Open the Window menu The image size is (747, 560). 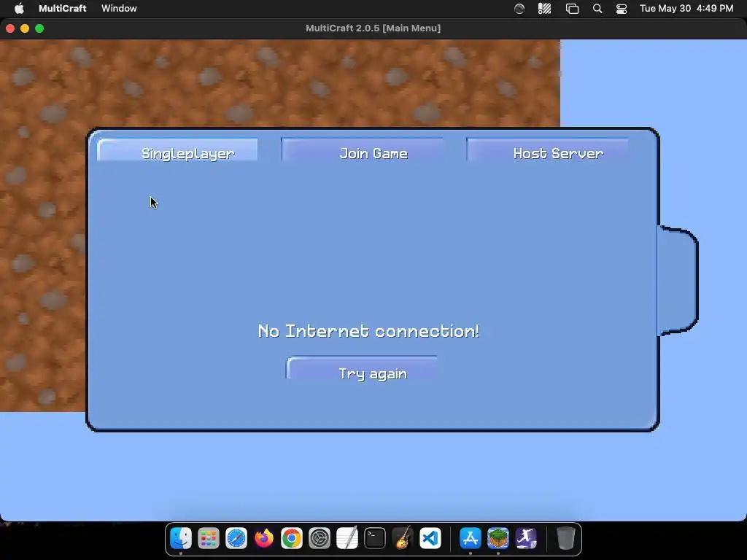[119, 8]
